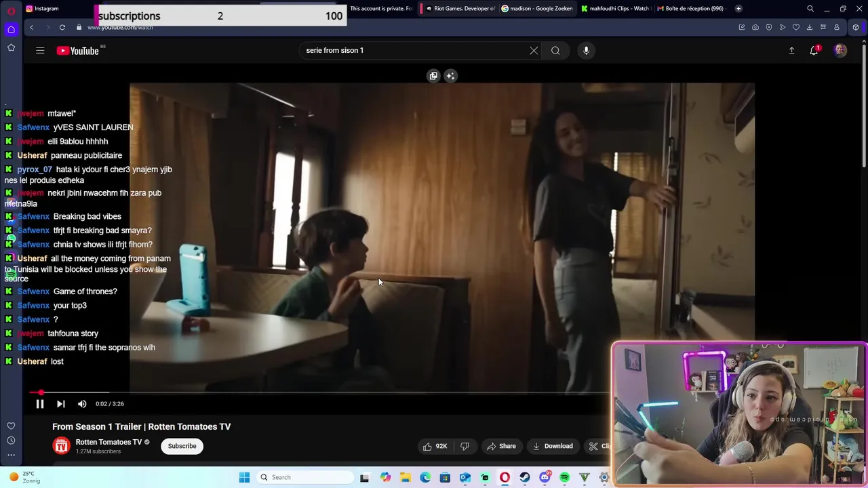Open weather widget showing 25°C Zonnig

(24, 477)
